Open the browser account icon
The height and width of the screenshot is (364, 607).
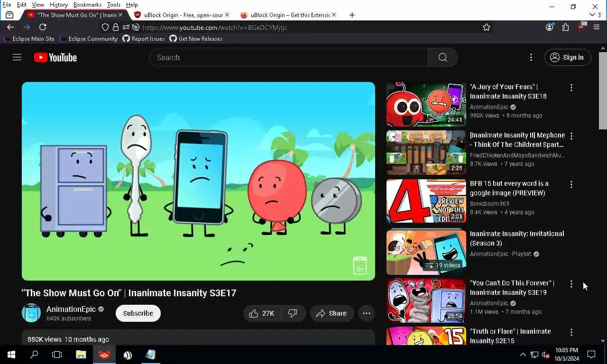point(549,27)
